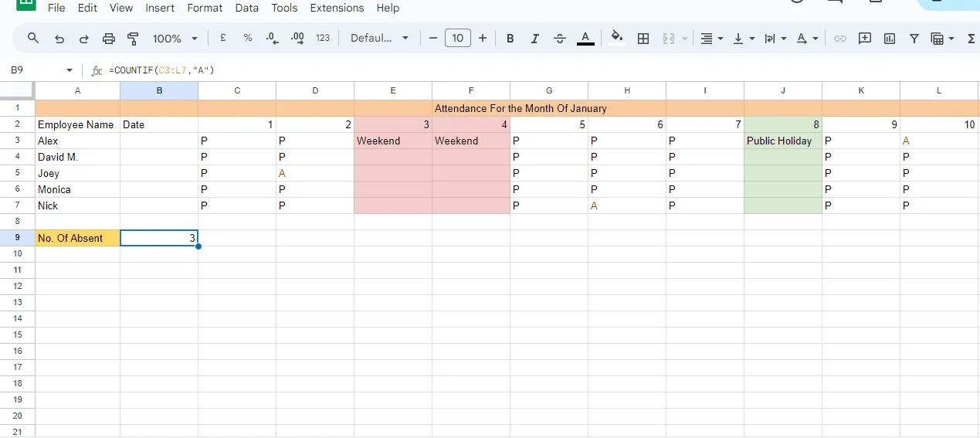Image resolution: width=980 pixels, height=438 pixels.
Task: Open the Help menu
Action: (388, 8)
